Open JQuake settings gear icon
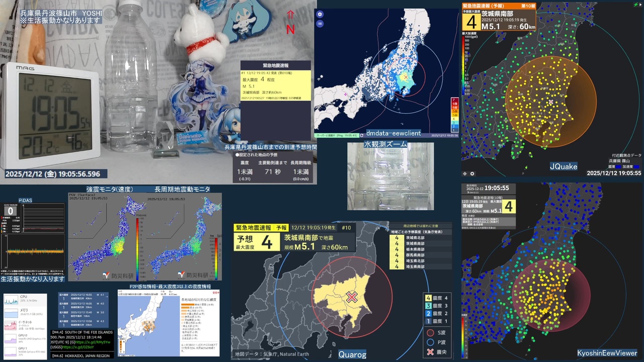The width and height of the screenshot is (644, 362). pyautogui.click(x=472, y=173)
